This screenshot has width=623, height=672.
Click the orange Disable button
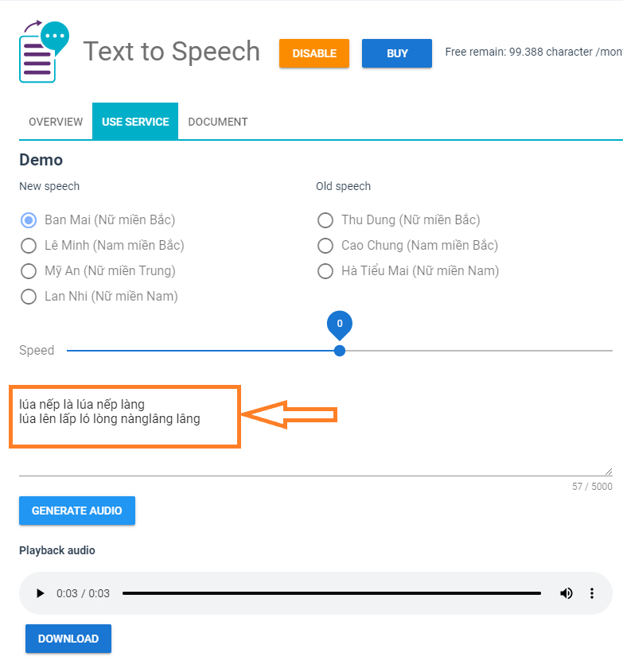[314, 53]
